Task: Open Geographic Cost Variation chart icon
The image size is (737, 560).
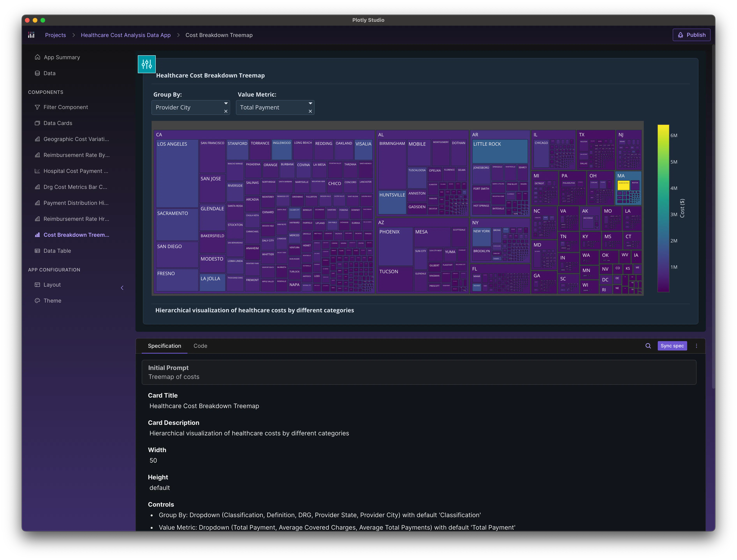Action: click(x=37, y=139)
